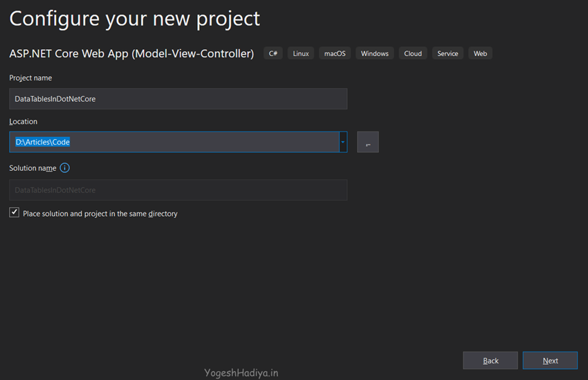
Task: Click the Location path D:\Articles\Code field
Action: 173,142
